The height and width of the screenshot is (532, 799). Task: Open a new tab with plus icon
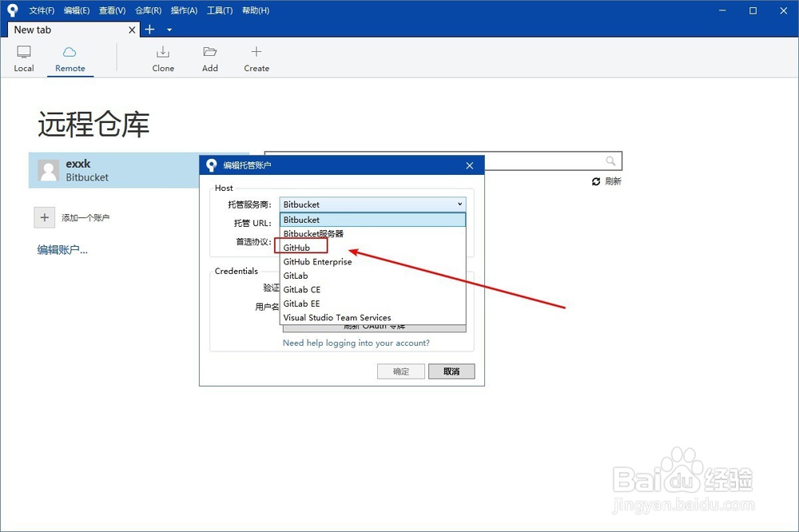[x=150, y=30]
